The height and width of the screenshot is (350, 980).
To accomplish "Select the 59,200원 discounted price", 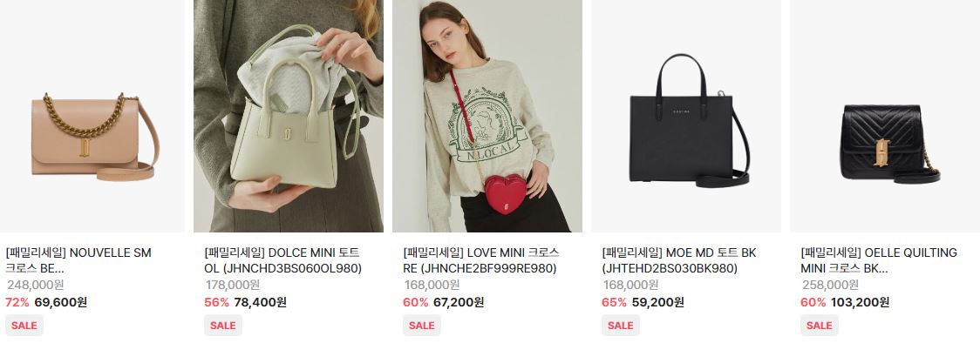I will click(657, 302).
